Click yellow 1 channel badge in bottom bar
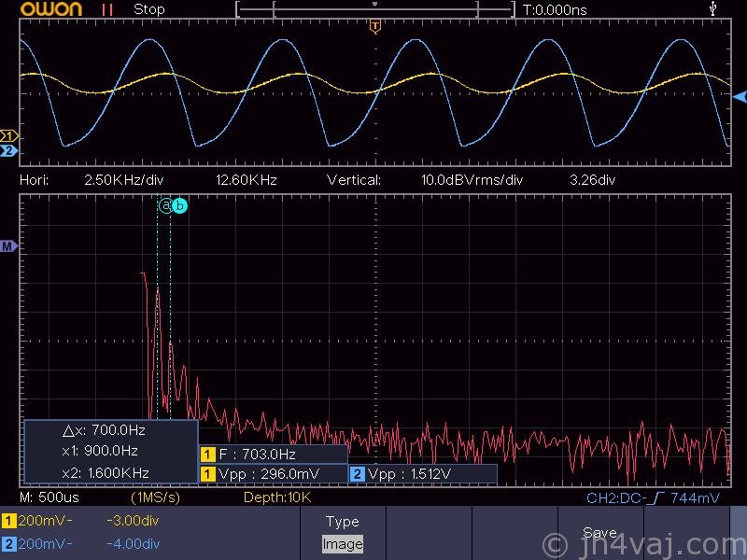The width and height of the screenshot is (747, 560). (x=8, y=521)
